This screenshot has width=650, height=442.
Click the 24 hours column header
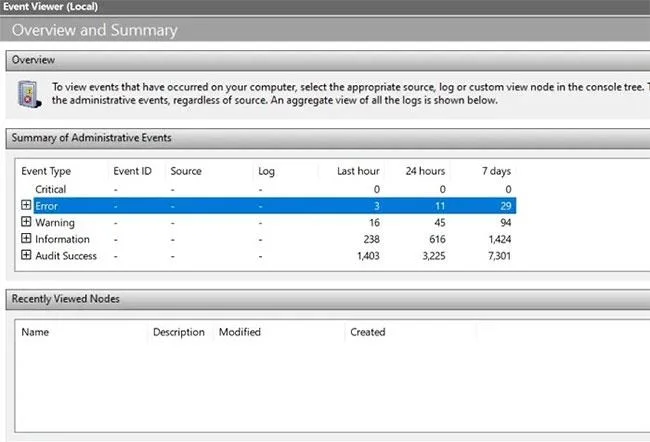pos(425,171)
